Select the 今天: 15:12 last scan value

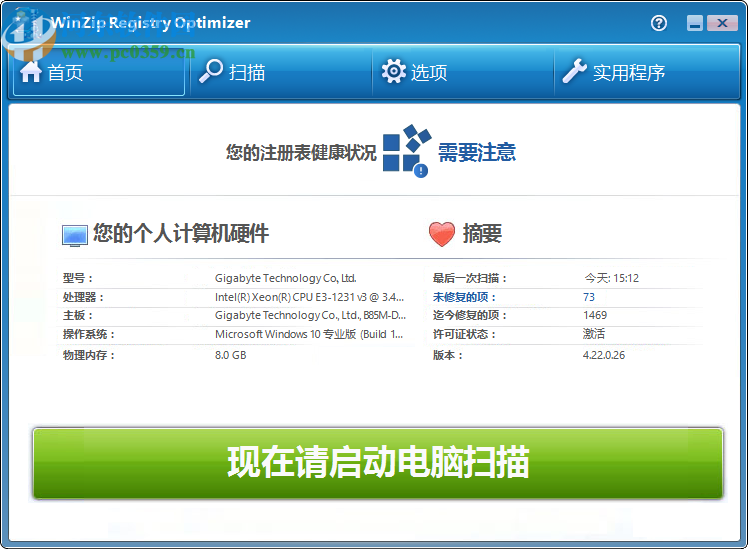click(612, 278)
